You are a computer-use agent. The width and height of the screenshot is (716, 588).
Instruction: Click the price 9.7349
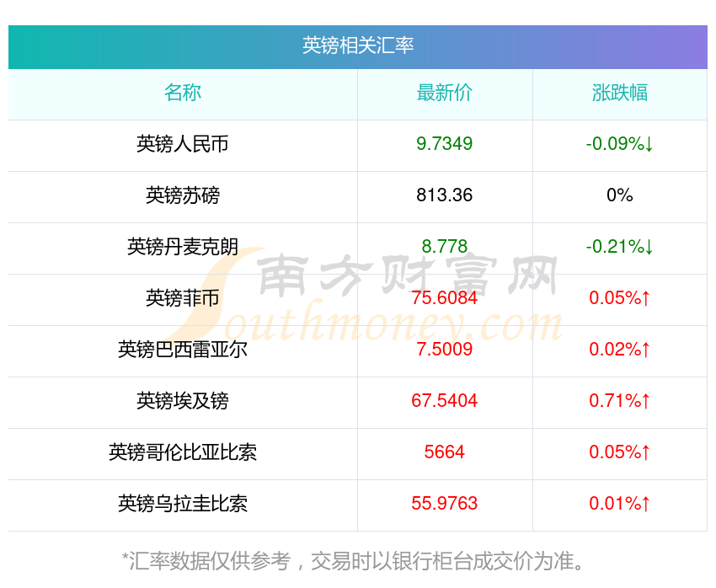coord(444,144)
